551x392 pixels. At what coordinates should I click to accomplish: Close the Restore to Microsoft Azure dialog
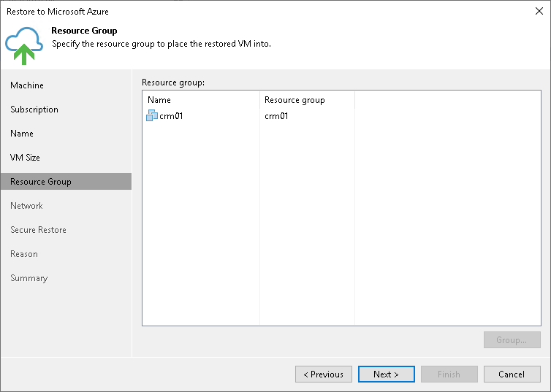tap(539, 11)
